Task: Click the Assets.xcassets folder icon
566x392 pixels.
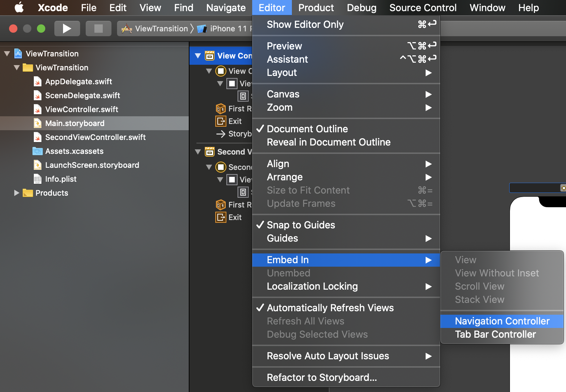Action: click(38, 151)
